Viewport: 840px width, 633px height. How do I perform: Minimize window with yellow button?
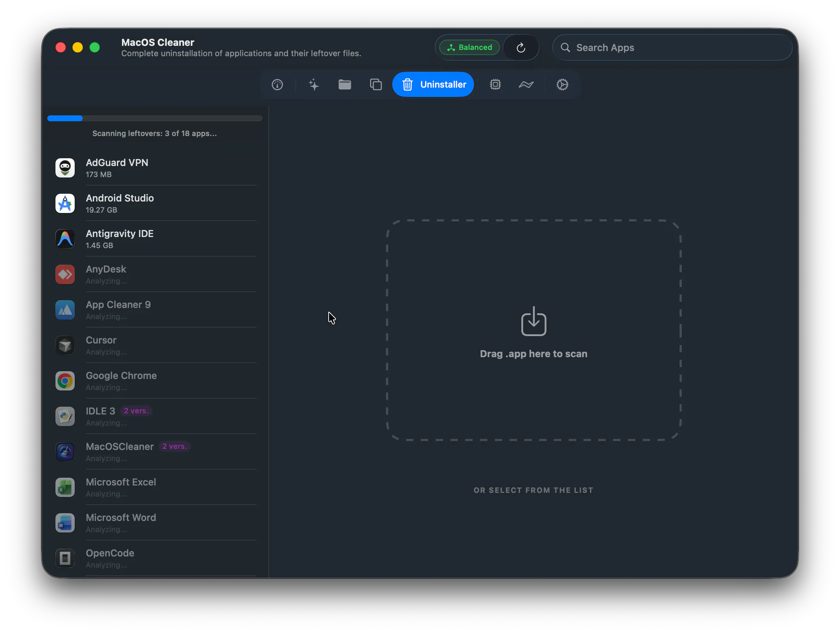pyautogui.click(x=78, y=47)
